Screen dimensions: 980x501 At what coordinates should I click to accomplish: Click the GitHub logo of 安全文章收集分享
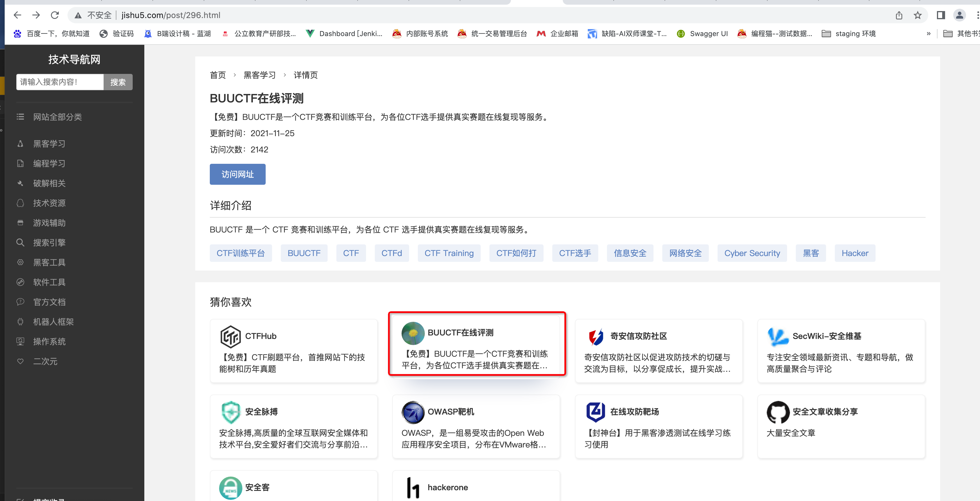click(x=778, y=412)
